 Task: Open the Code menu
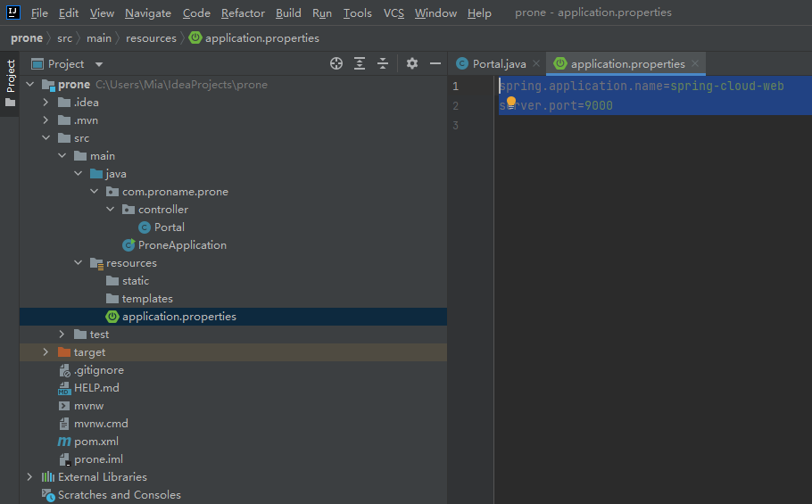tap(196, 13)
